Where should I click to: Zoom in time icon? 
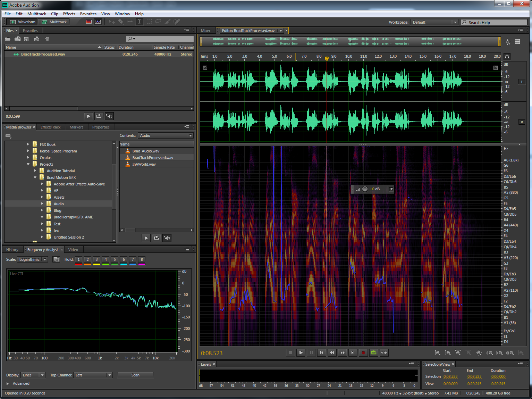[458, 353]
